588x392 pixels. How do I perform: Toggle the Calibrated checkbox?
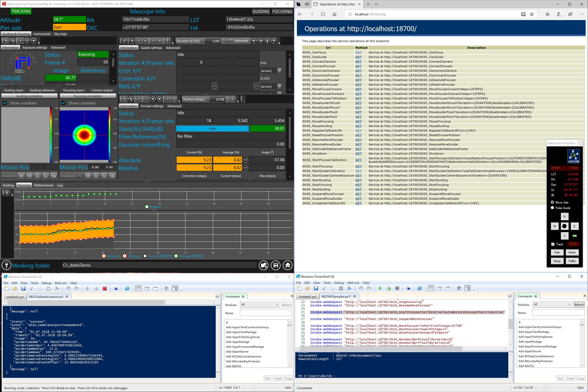[230, 41]
